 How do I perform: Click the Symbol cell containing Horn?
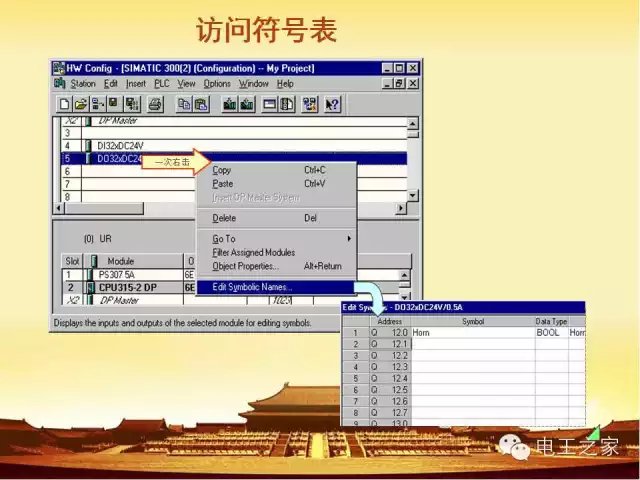tap(470, 332)
